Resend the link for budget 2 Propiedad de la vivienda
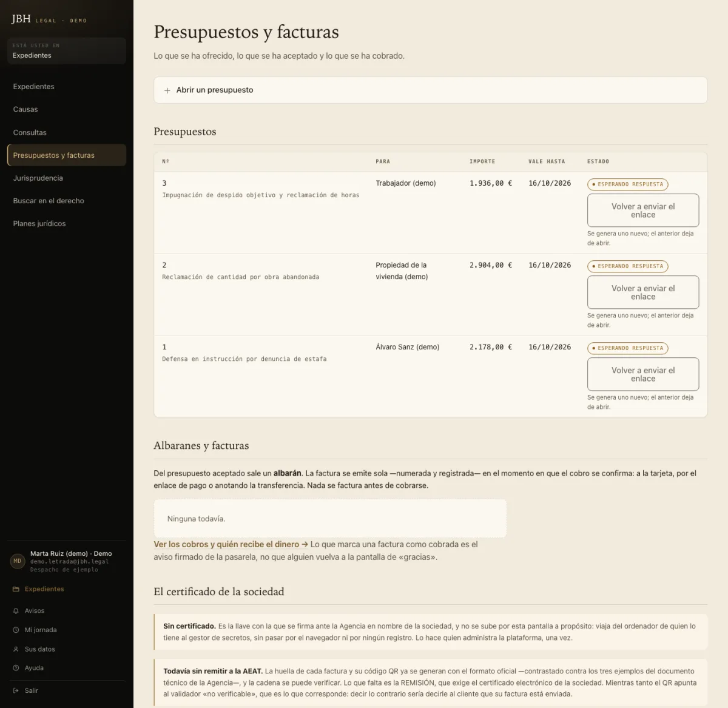The image size is (728, 708). click(x=643, y=292)
